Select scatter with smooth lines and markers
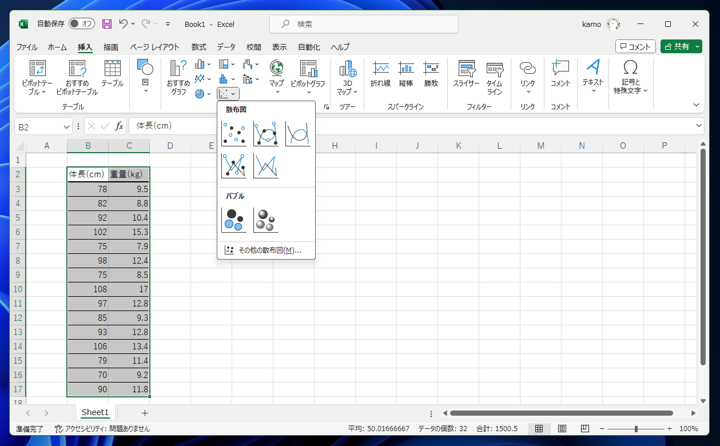 click(x=265, y=134)
